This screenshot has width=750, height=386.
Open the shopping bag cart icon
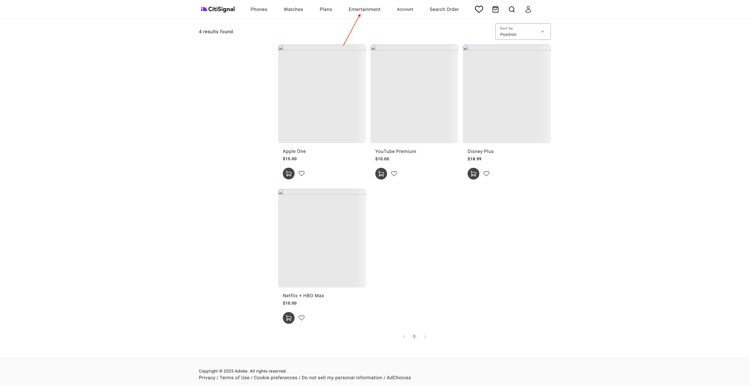pos(496,9)
